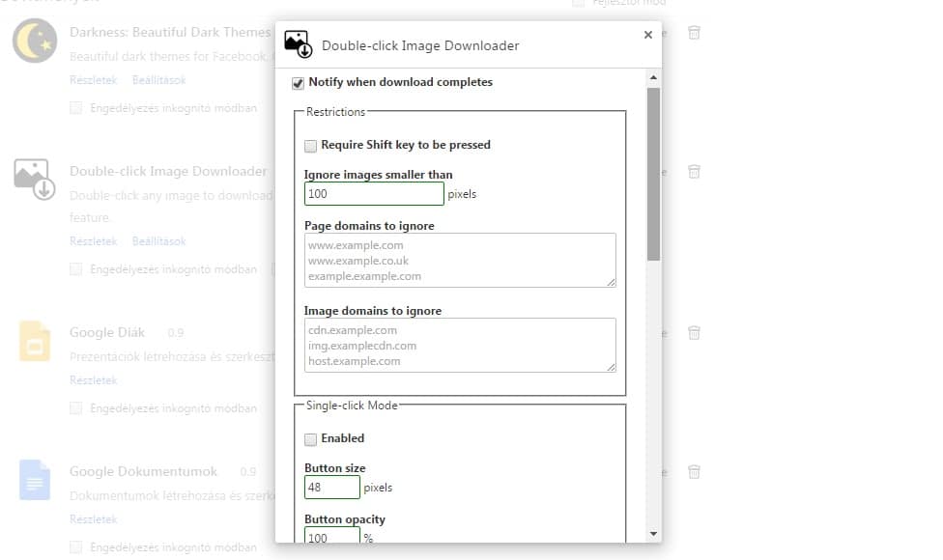Image resolution: width=943 pixels, height=560 pixels.
Task: Click the dialog vertical scrollbar thumb
Action: [x=653, y=174]
